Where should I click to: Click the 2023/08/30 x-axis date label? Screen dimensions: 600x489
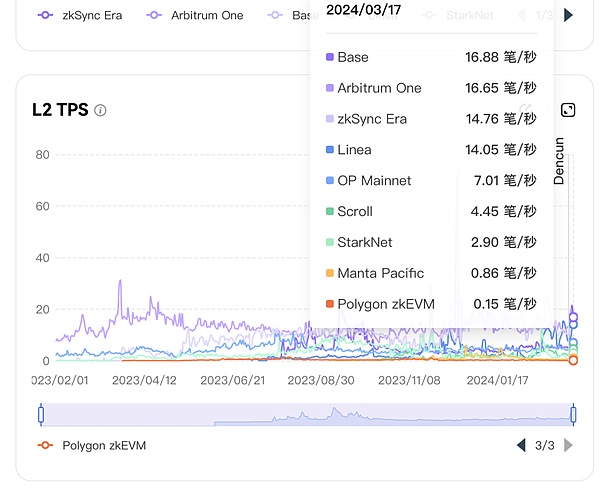click(x=321, y=381)
